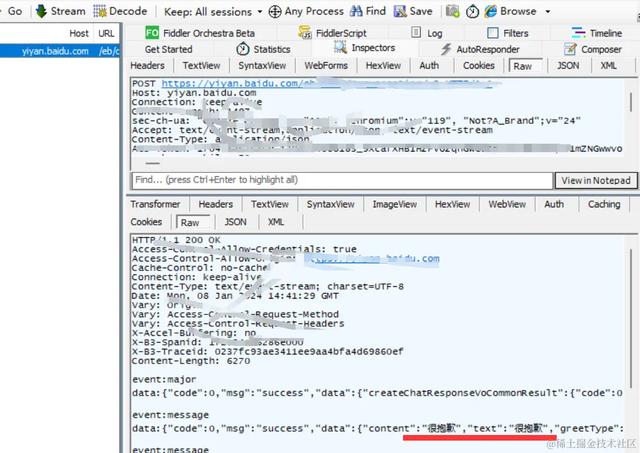Click the Stream toolbar icon
This screenshot has height=453, width=640.
tap(41, 11)
